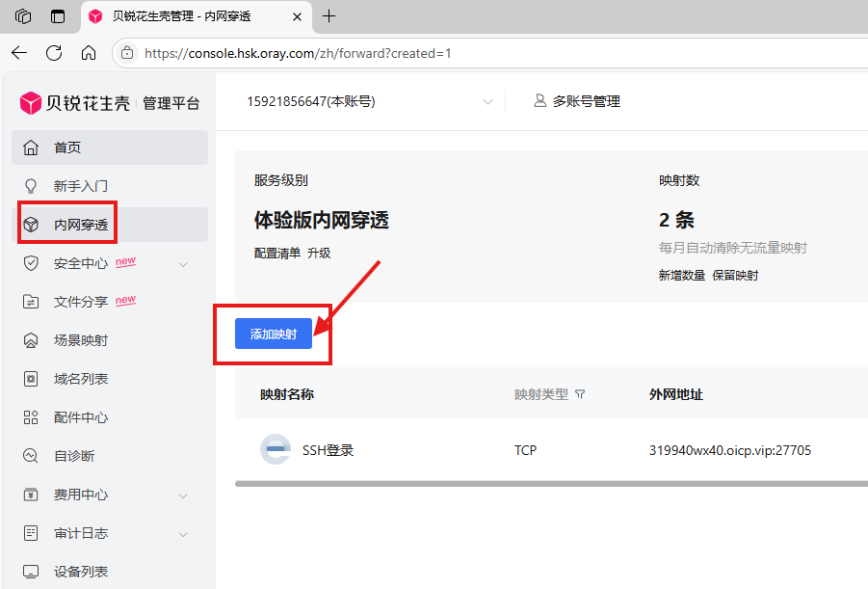Viewport: 868px width, 589px height.
Task: Click the SSH登录 mapping icon
Action: [276, 449]
